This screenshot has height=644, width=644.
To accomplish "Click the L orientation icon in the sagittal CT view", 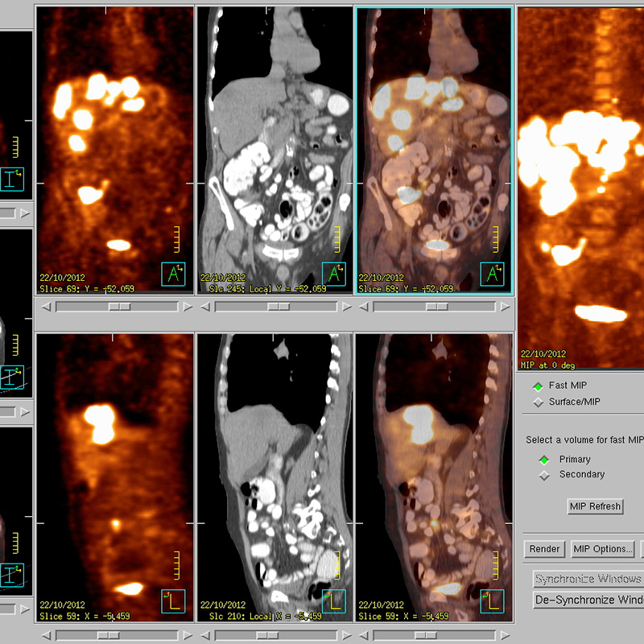I will (x=334, y=601).
